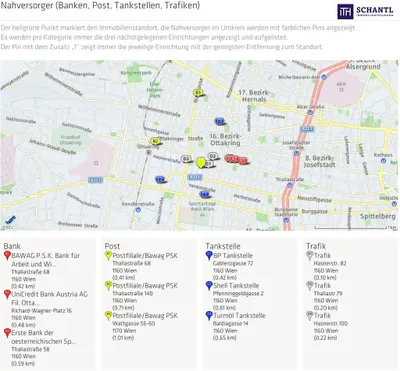Image resolution: width=400 pixels, height=371 pixels.
Task: Click gray pin beside Trafik Hasnerstr. 82
Action: 310,256
